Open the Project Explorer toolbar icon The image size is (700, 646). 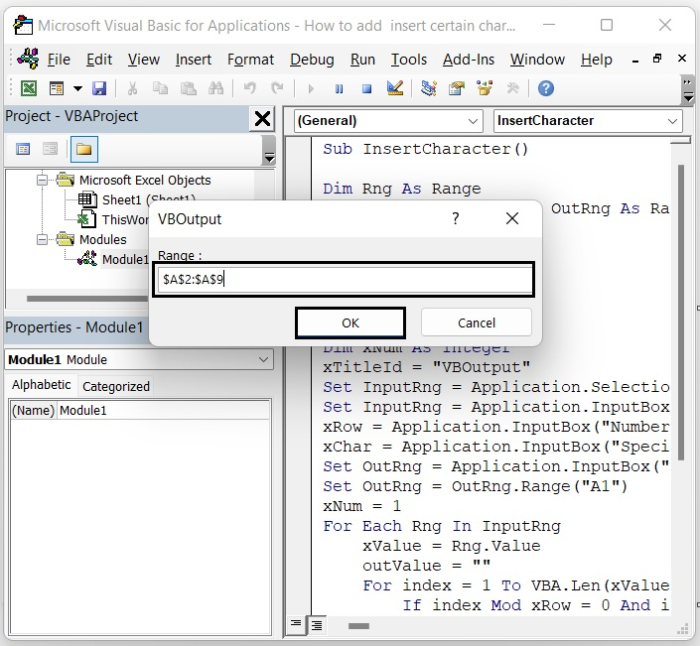[x=429, y=89]
